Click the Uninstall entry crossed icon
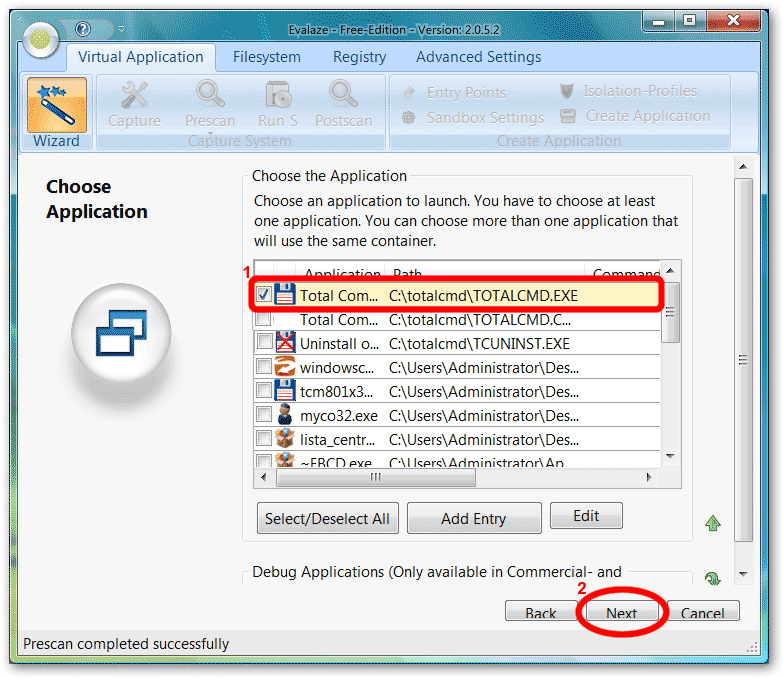Image resolution: width=783 pixels, height=678 pixels. pos(285,342)
